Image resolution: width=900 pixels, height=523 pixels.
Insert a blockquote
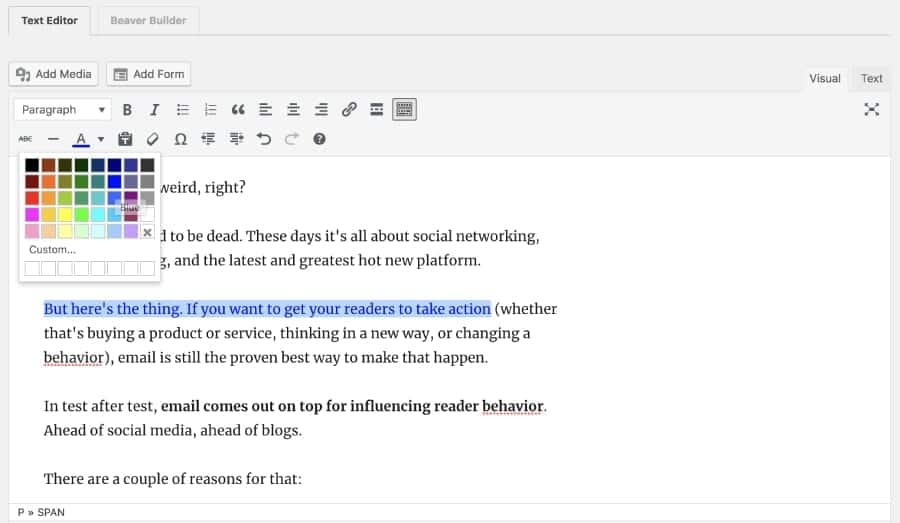point(238,110)
